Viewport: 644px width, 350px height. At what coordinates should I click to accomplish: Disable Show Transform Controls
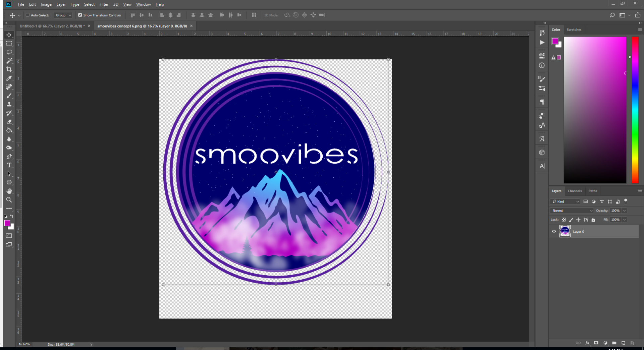pos(80,15)
